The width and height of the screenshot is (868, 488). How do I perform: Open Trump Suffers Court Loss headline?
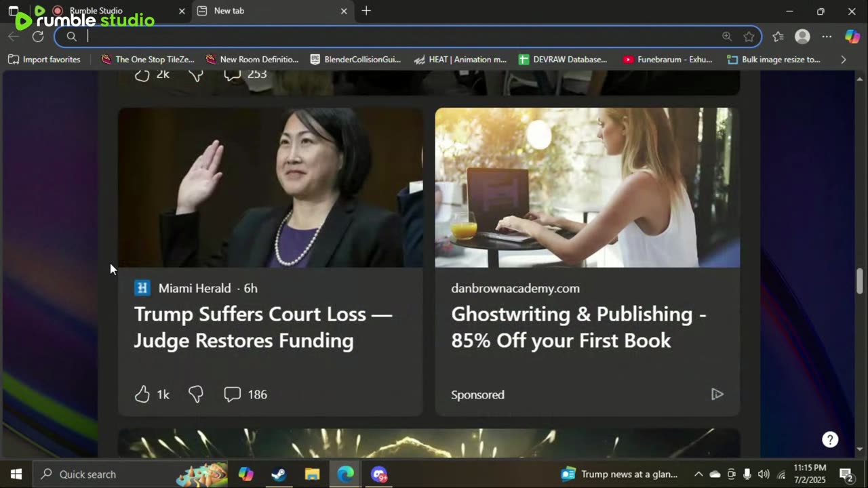point(263,327)
